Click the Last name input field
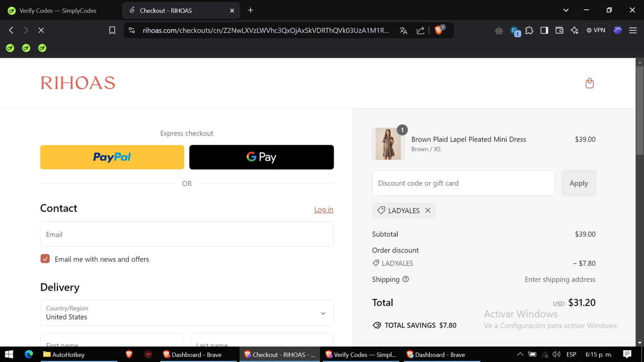Viewport: 644px width, 362px height. click(262, 340)
